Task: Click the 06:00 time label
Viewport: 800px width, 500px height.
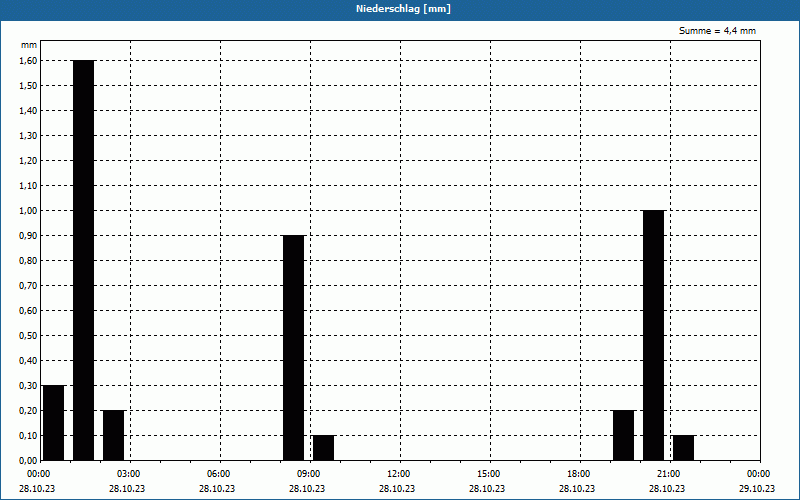Action: pos(218,474)
